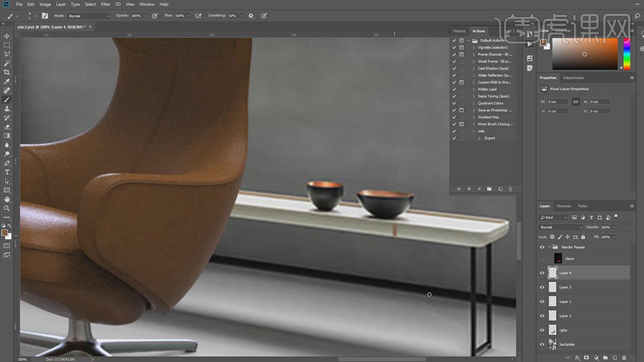
Task: Hide Layer 3 visibility eye
Action: (x=543, y=287)
